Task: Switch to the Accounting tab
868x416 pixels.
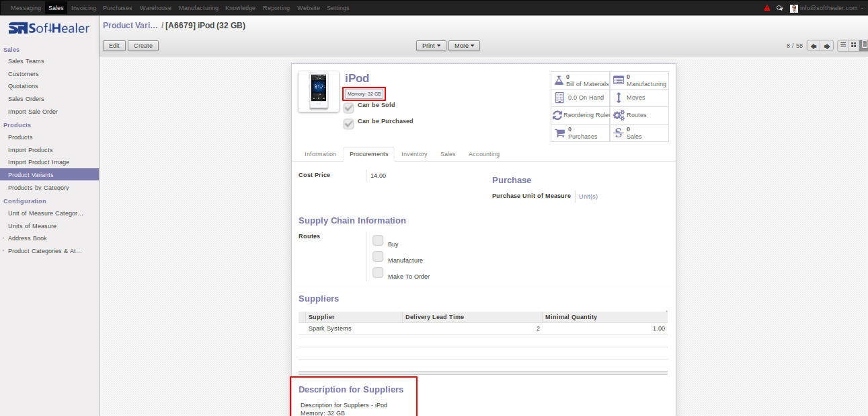Action: coord(484,154)
